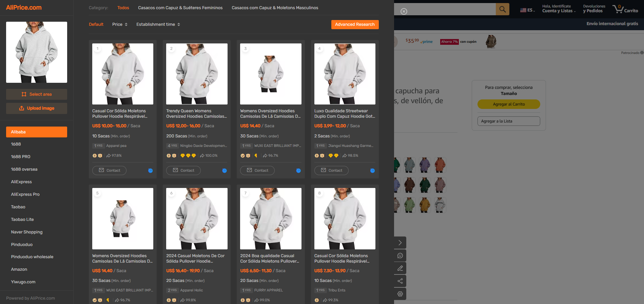Select the brown hoodie color swatch
Image resolution: width=644 pixels, height=304 pixels.
[x=409, y=185]
